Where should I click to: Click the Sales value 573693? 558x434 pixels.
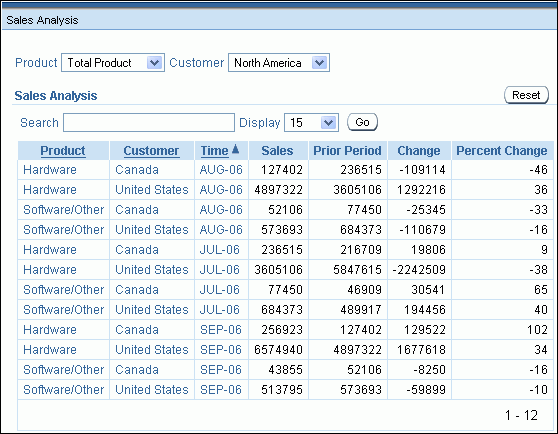click(x=282, y=230)
